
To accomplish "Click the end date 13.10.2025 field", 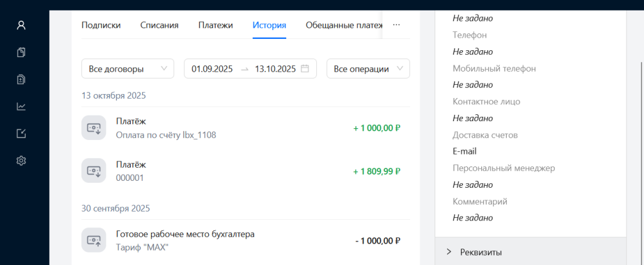I will [x=275, y=69].
